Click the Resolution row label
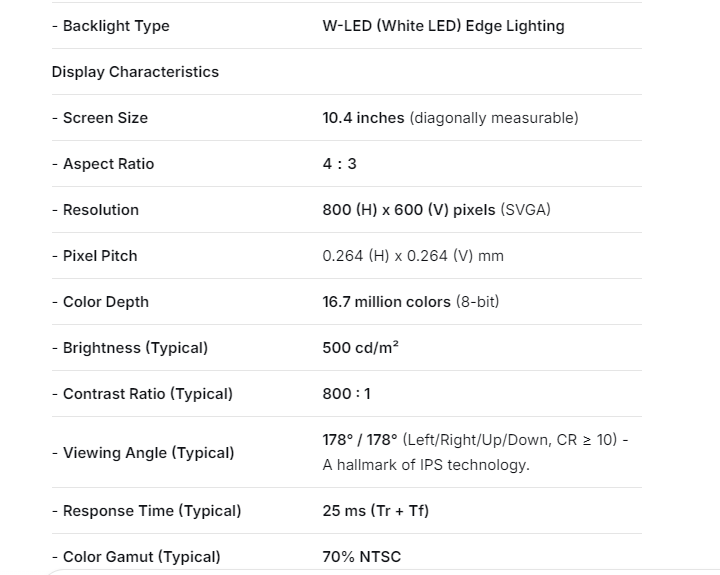 (95, 210)
